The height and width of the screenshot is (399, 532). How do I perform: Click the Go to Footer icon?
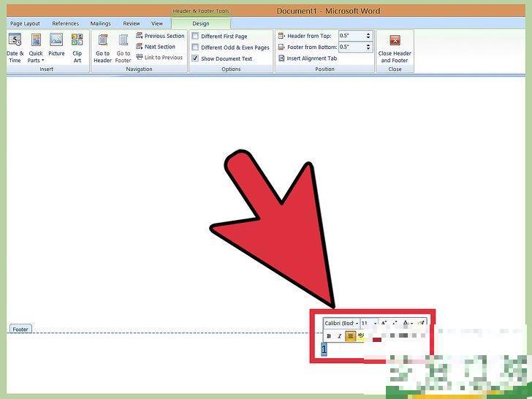(123, 47)
